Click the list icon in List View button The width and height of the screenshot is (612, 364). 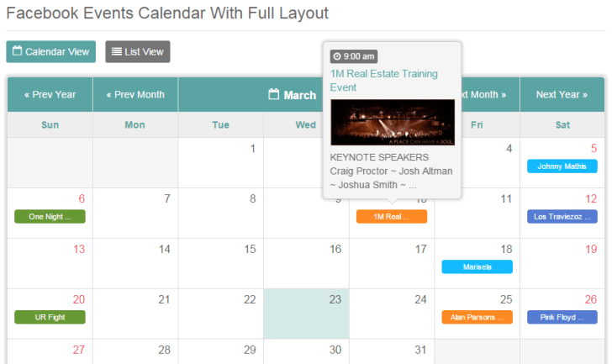click(x=116, y=51)
